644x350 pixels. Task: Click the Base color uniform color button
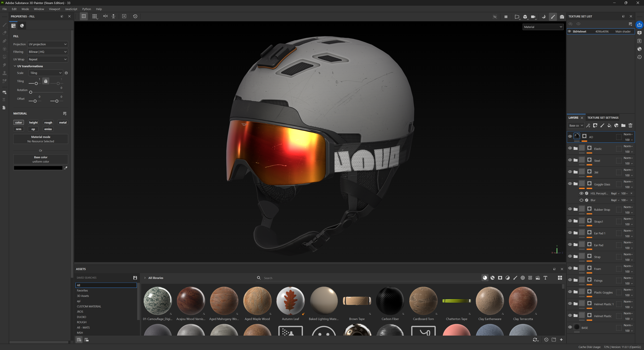click(41, 159)
